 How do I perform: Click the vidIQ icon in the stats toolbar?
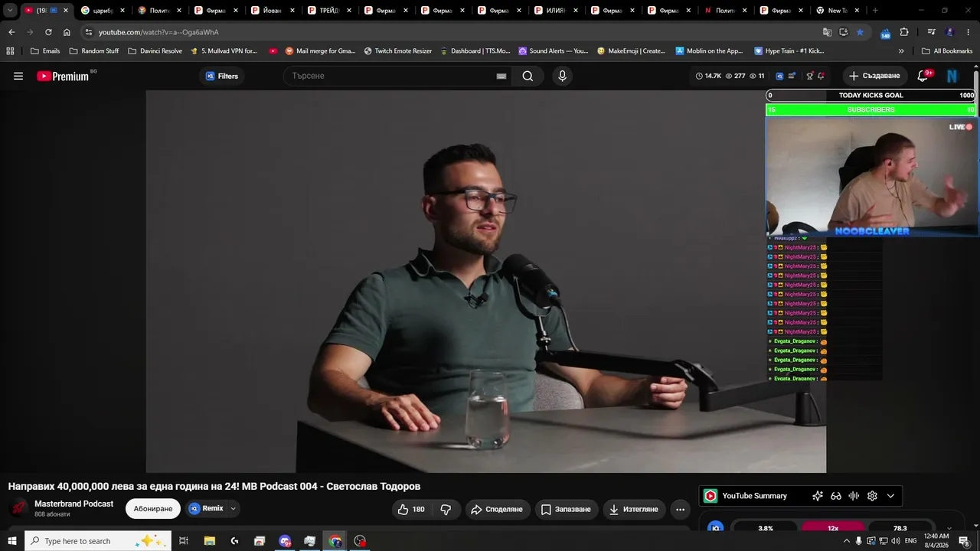coord(779,76)
